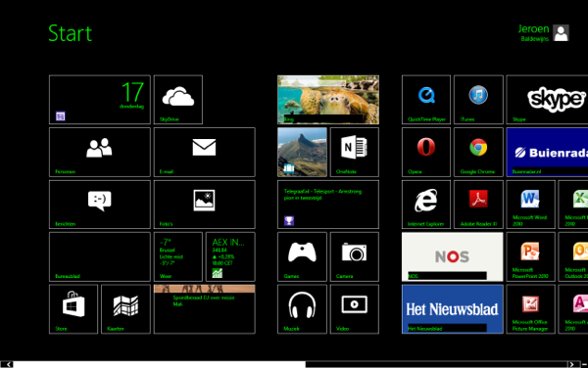
Task: Launch Google Chrome
Action: tap(478, 152)
